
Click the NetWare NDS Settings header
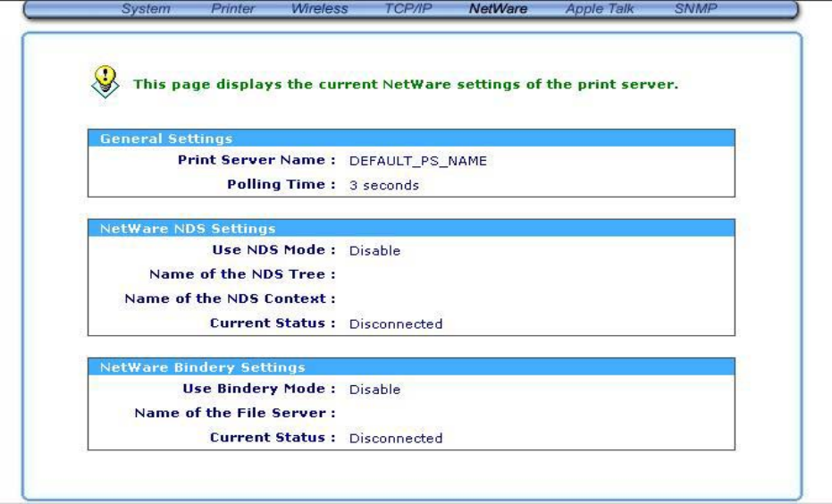point(411,229)
